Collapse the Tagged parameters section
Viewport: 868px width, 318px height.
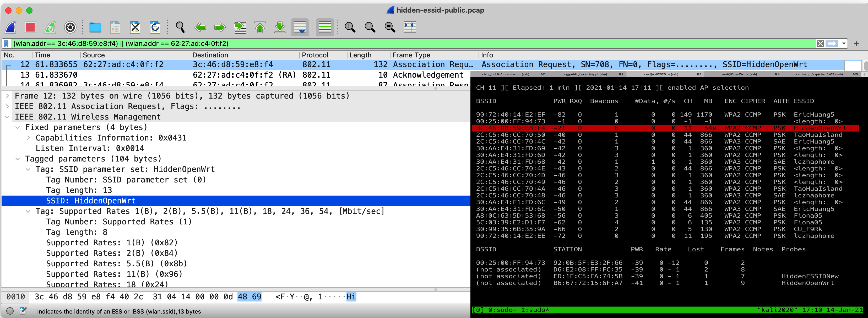pos(18,159)
